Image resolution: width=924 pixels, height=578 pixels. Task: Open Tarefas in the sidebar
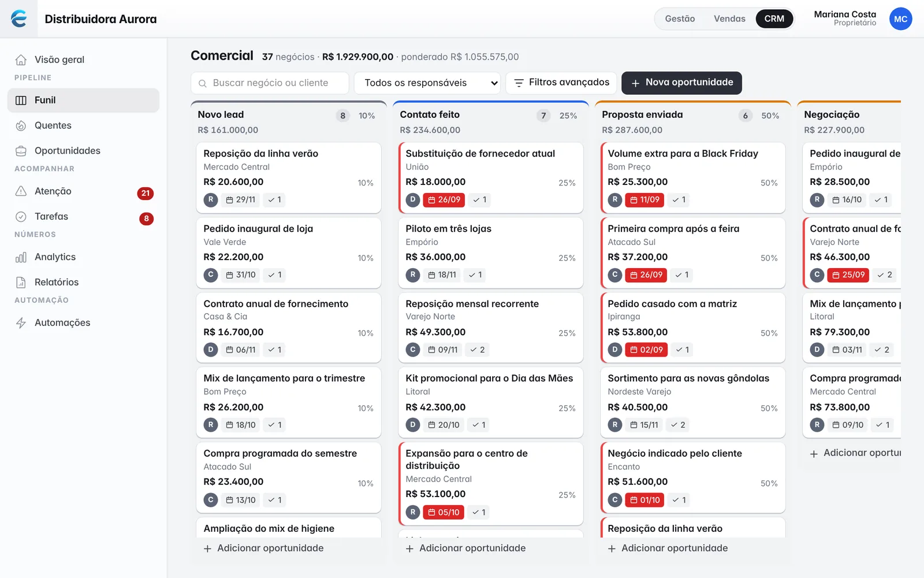(83, 217)
